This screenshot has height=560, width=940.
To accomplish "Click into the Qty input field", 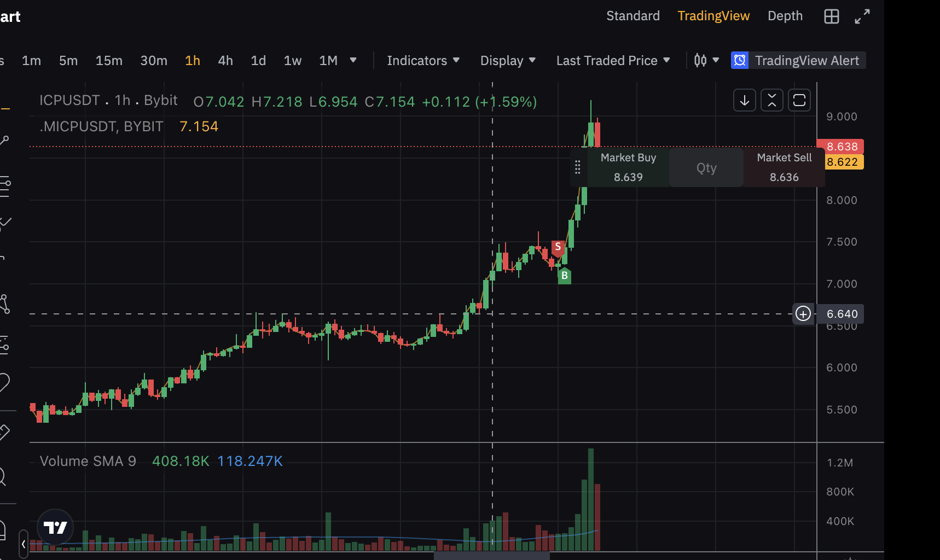I will 706,168.
